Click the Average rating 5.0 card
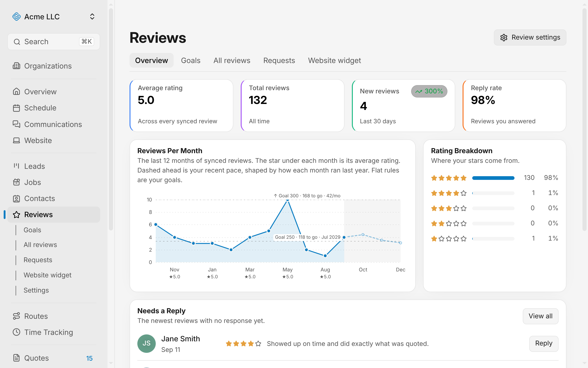 (x=181, y=106)
